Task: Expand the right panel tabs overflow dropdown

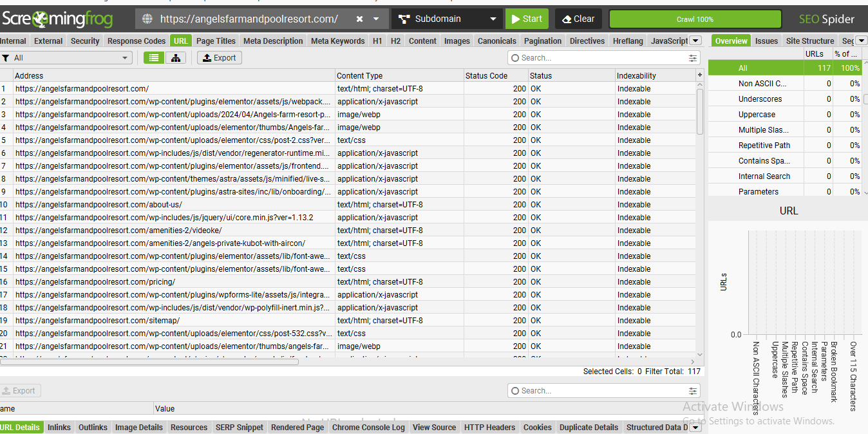Action: point(862,41)
